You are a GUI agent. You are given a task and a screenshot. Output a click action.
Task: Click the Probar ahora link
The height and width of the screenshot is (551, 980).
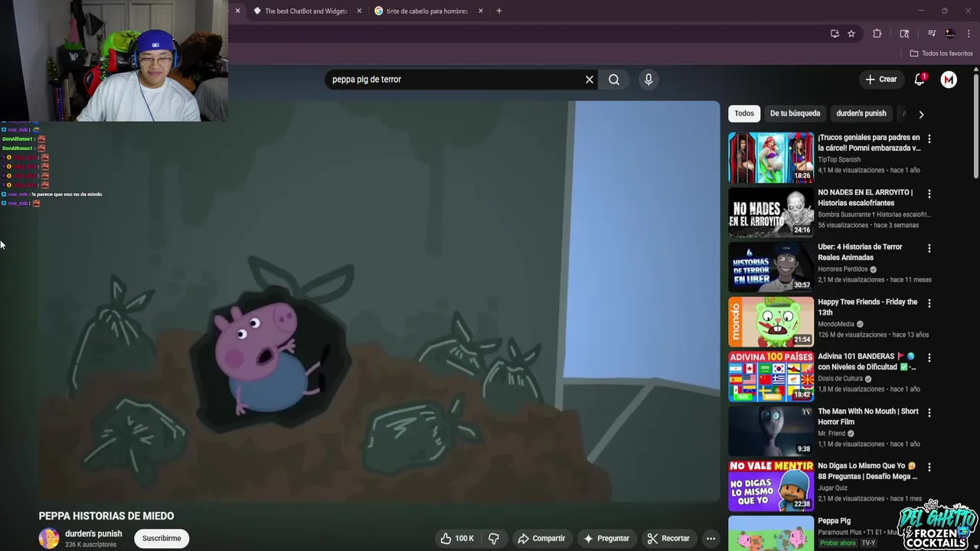(838, 543)
